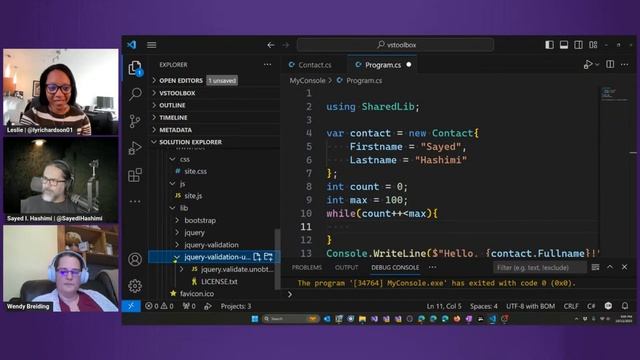The image size is (640, 360).
Task: Go forward with the right arrow
Action: click(x=286, y=45)
